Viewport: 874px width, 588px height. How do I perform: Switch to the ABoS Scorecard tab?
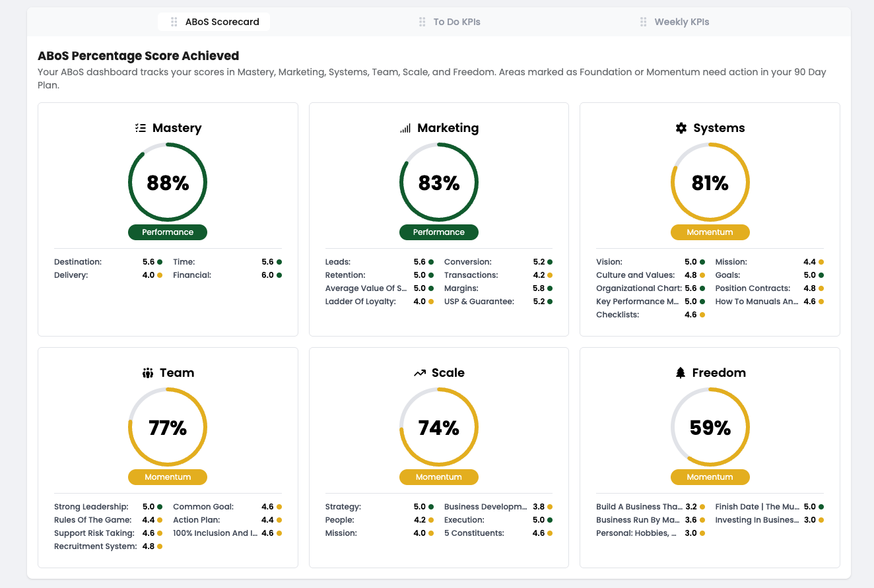pyautogui.click(x=214, y=22)
